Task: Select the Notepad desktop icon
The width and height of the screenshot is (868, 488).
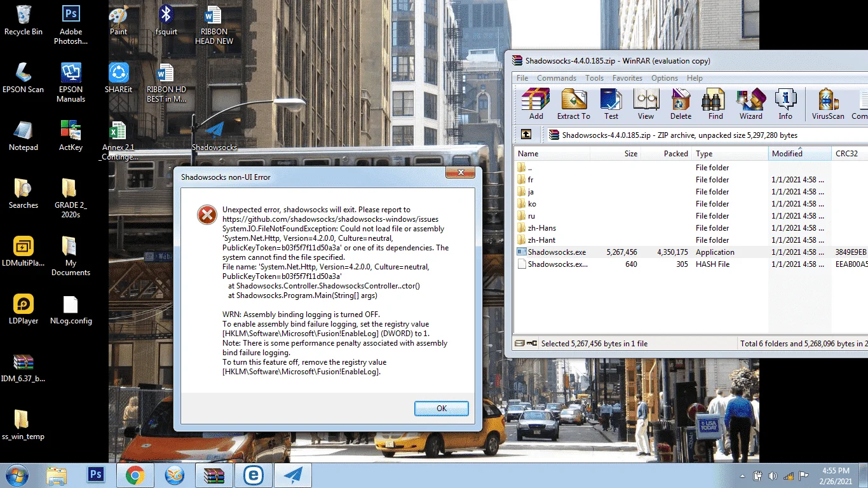Action: [x=24, y=136]
